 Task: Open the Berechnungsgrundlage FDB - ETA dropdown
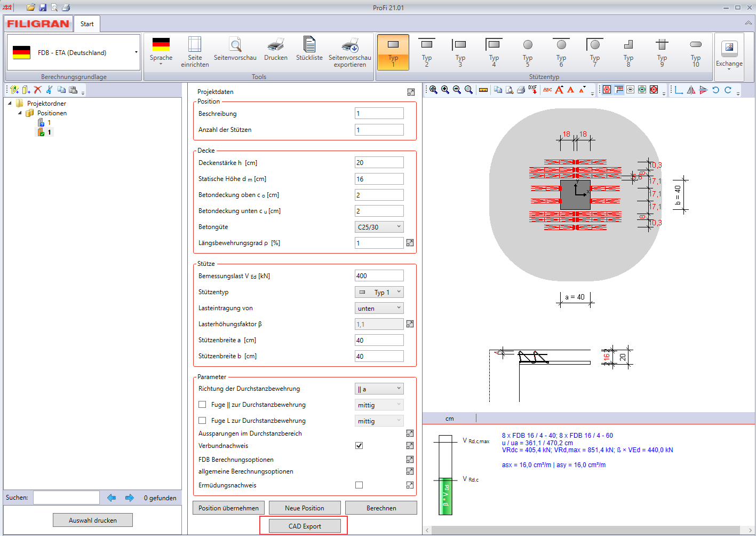74,52
